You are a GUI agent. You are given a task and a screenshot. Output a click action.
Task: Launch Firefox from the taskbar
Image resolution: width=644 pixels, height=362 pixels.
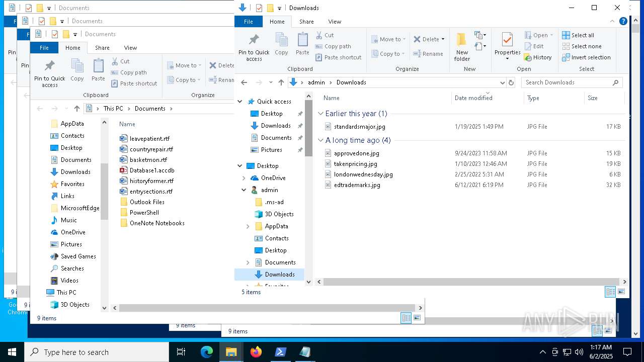pyautogui.click(x=256, y=352)
